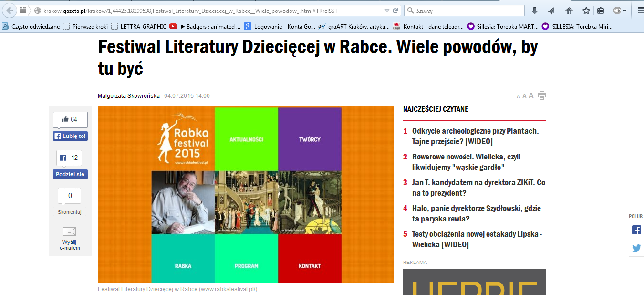Viewport: 644px width, 295px height.
Task: Open the Kontakt - dane teleadresowe bookmark
Action: click(x=428, y=27)
